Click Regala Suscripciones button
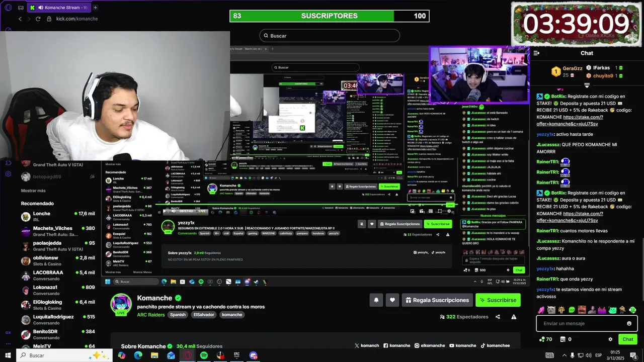Screen dimensions: 644x362 tap(437, 300)
